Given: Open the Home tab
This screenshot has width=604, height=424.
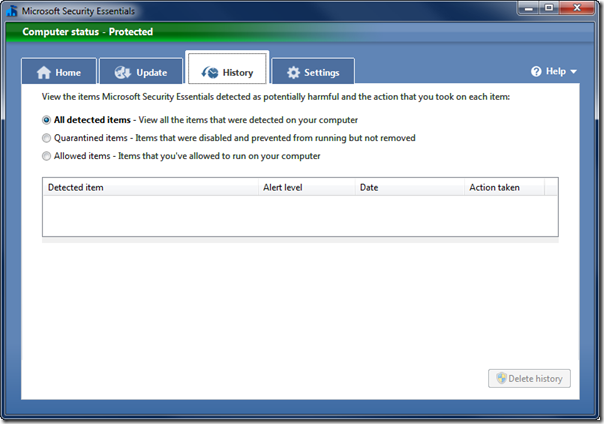Looking at the screenshot, I should 59,71.
